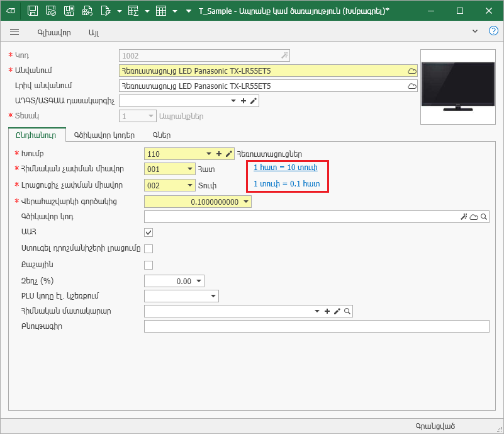Open the help question mark icon
504x434 pixels.
(493, 30)
